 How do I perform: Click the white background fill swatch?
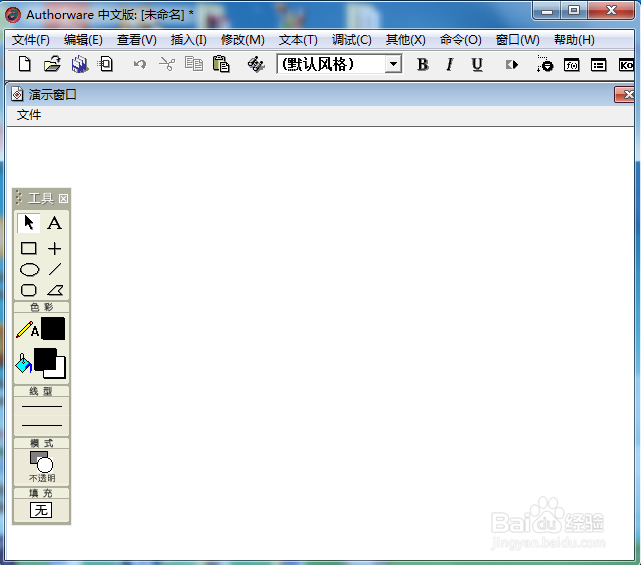[x=60, y=371]
